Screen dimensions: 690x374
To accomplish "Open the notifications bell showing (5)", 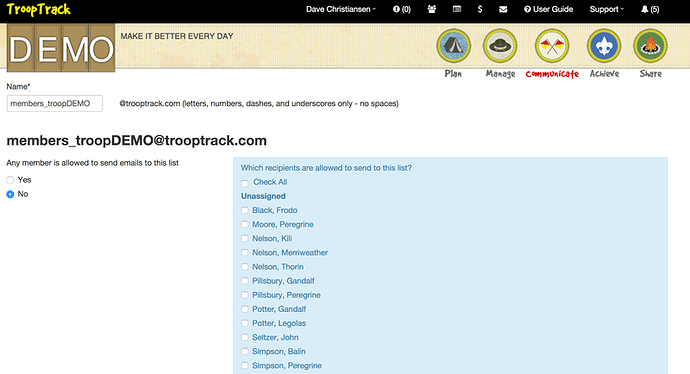I will pos(650,9).
